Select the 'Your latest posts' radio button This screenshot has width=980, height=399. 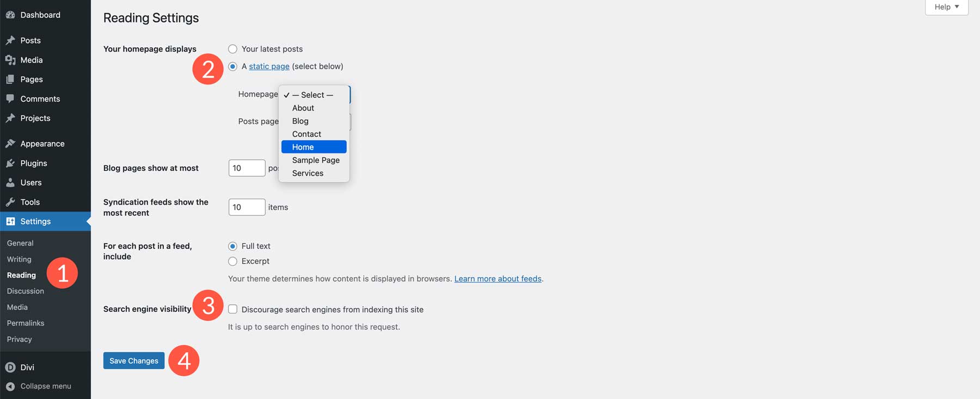232,49
